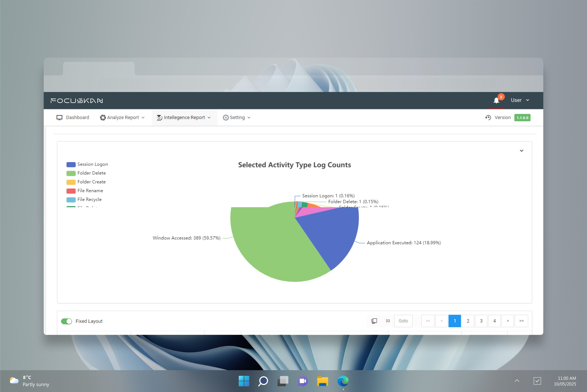587x392 pixels.
Task: Click the Setting gear icon
Action: point(226,117)
